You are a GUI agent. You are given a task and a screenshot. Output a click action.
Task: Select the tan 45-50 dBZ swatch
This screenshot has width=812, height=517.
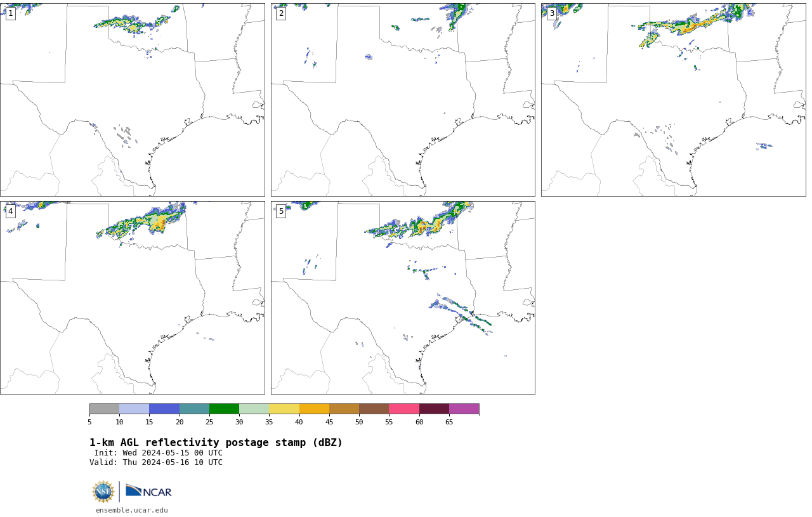[x=344, y=409]
